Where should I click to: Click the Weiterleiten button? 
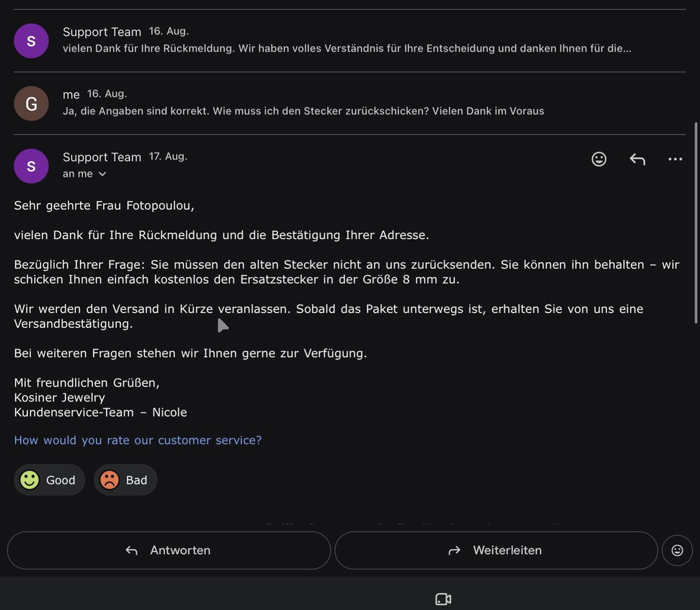click(x=496, y=550)
